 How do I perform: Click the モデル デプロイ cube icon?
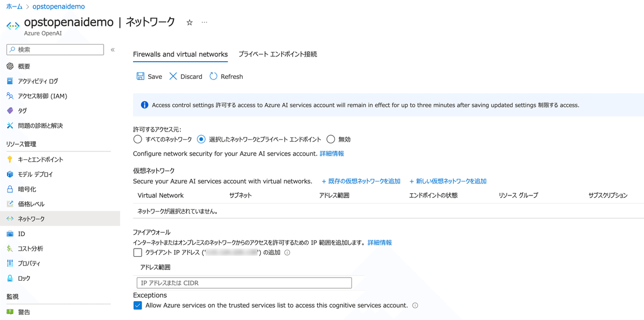point(10,174)
